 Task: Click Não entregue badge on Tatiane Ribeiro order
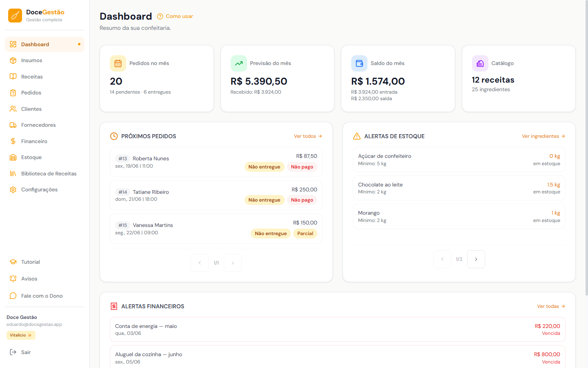coord(264,200)
